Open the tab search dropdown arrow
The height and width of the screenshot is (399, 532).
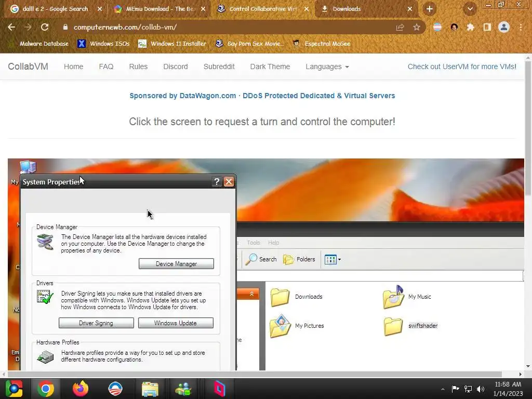pos(470,9)
